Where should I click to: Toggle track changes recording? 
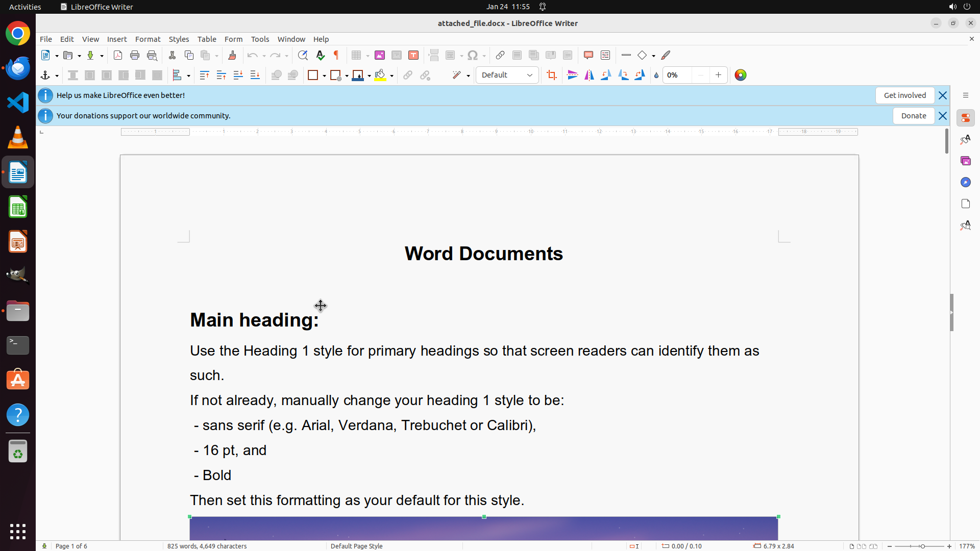point(605,55)
